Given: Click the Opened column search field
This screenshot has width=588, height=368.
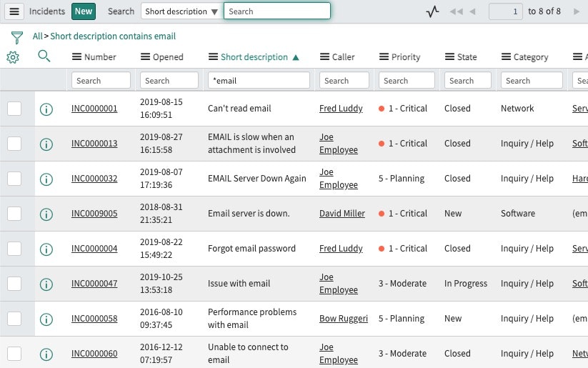Looking at the screenshot, I should (169, 81).
